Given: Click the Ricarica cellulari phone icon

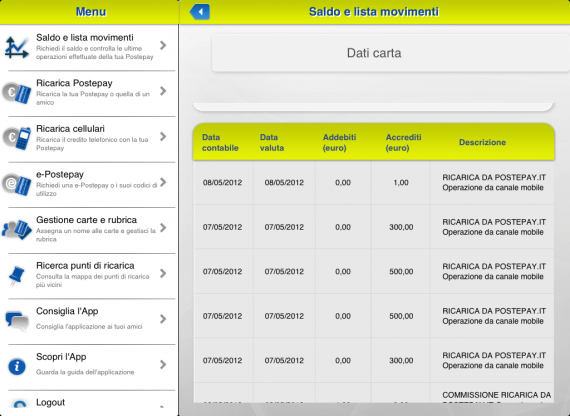Looking at the screenshot, I should 17,139.
